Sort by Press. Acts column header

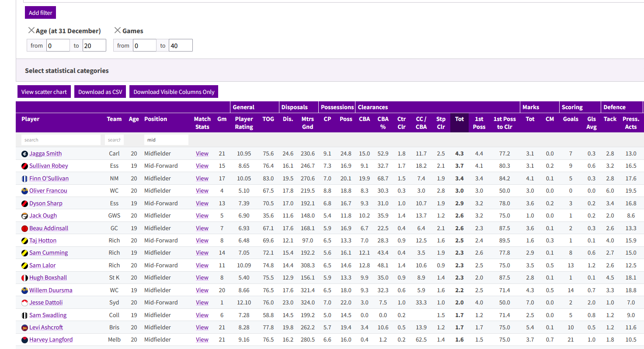click(631, 123)
